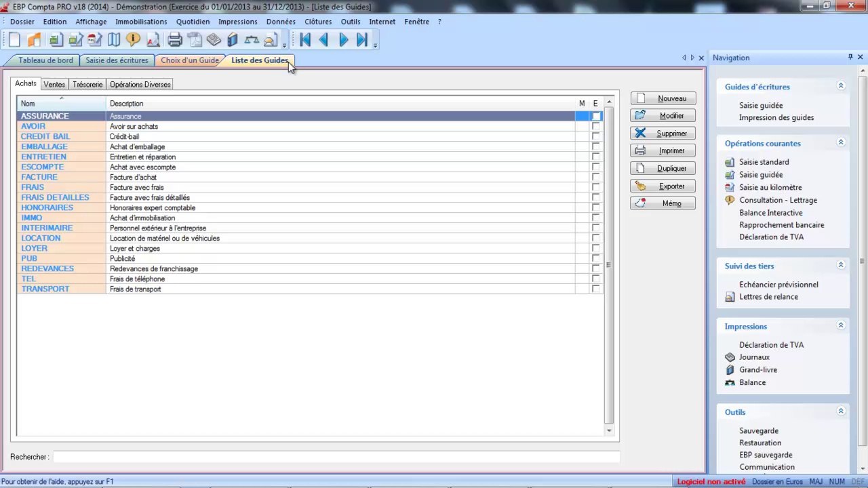Open Rapprochement bancaire in Navigation panel
Image resolution: width=868 pixels, height=488 pixels.
tap(782, 225)
